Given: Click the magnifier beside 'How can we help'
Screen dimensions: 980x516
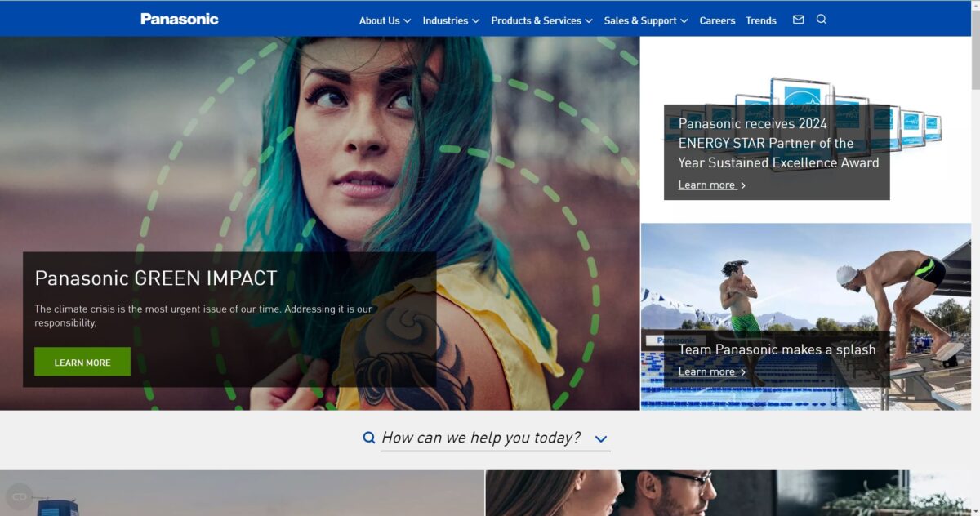Looking at the screenshot, I should coord(369,438).
